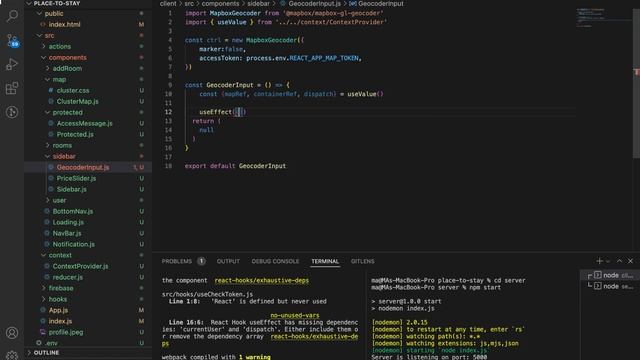This screenshot has height=360, width=640.
Task: Expand the user folder
Action: click(x=59, y=200)
